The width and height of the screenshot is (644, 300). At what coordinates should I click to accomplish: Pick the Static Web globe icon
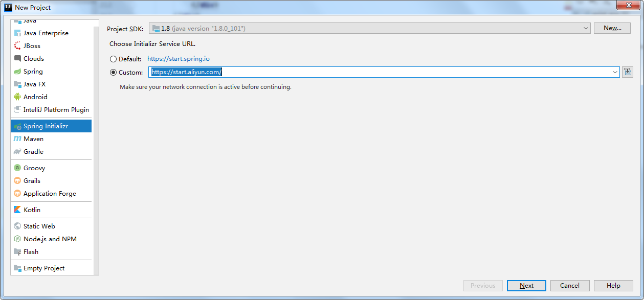(18, 226)
